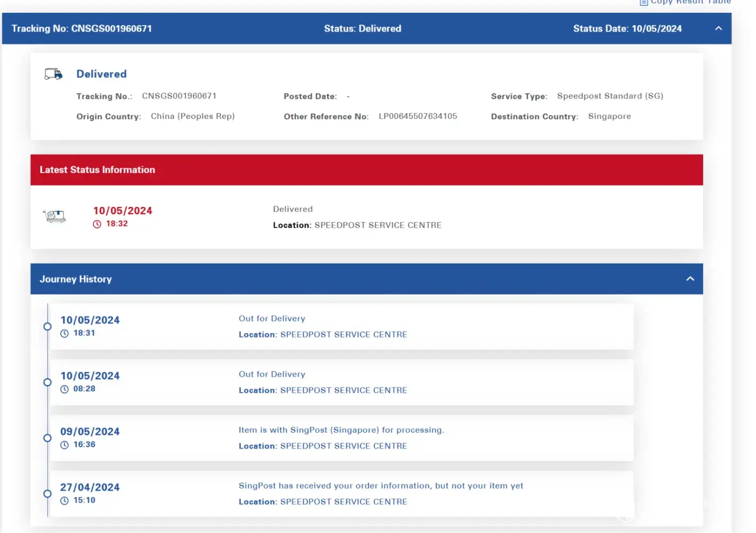Click the header text Tracking No: CNSGS001960671

82,29
